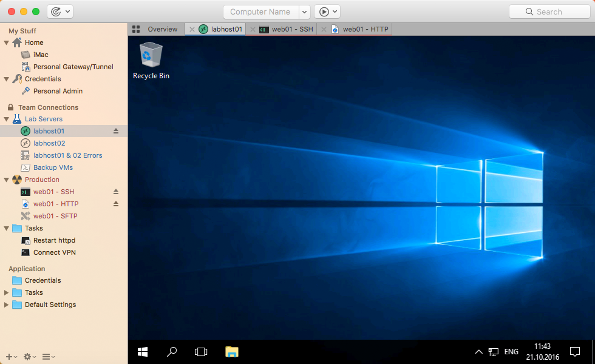Eject the web01 - SSH session

click(116, 192)
